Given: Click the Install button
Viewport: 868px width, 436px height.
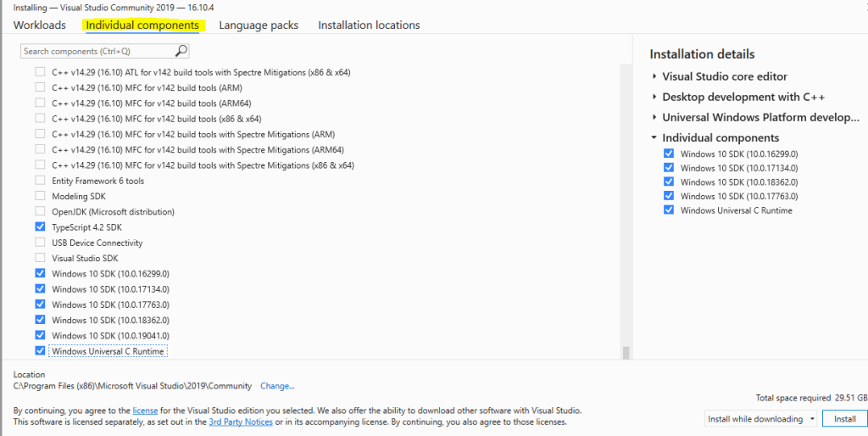Looking at the screenshot, I should coord(845,419).
